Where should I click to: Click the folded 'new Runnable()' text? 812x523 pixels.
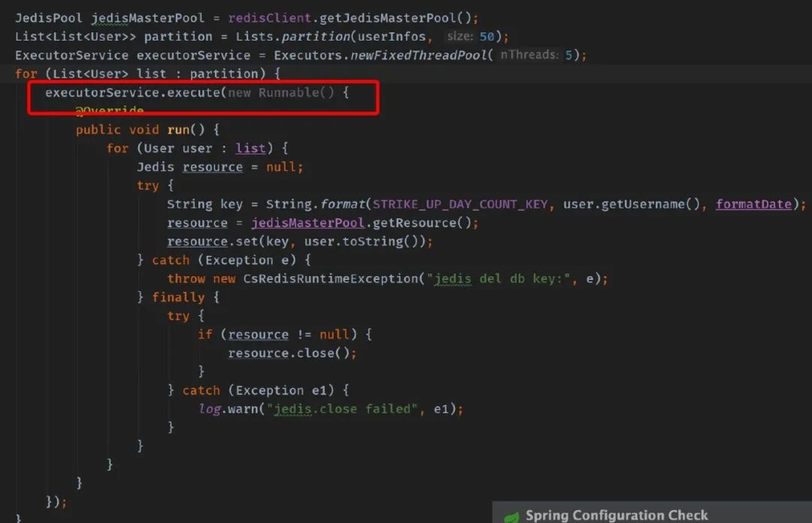point(280,93)
